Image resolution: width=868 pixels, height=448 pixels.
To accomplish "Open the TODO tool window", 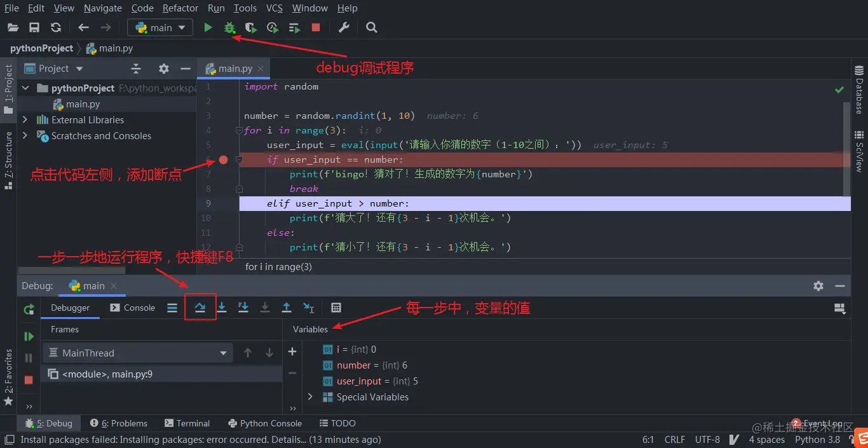I will tap(337, 423).
